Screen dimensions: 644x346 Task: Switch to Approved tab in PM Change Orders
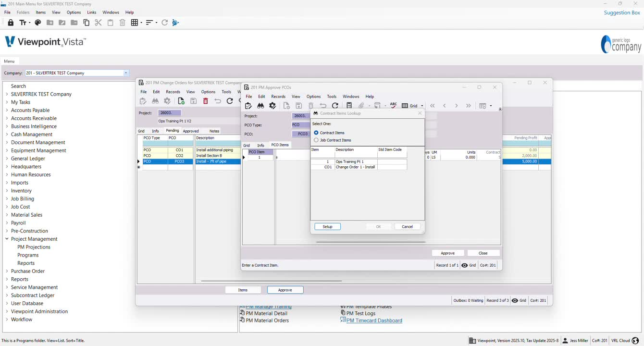tap(191, 131)
